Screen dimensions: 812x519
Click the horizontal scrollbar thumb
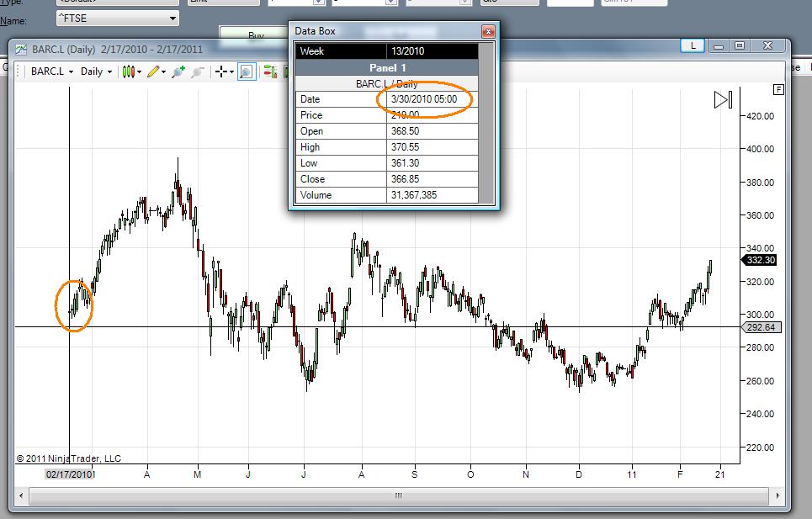pyautogui.click(x=399, y=495)
